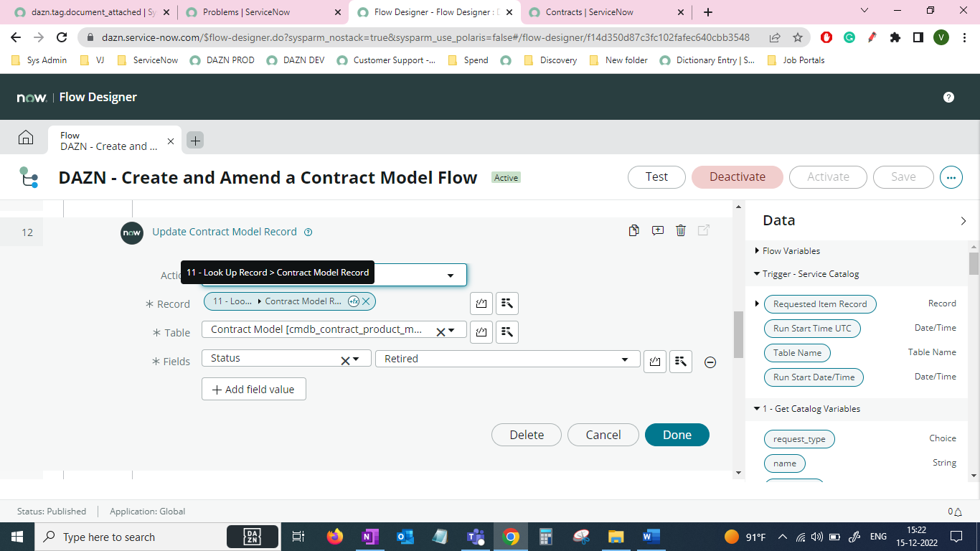Add annotation comment to action 12
The width and height of the screenshot is (980, 551).
(x=657, y=230)
